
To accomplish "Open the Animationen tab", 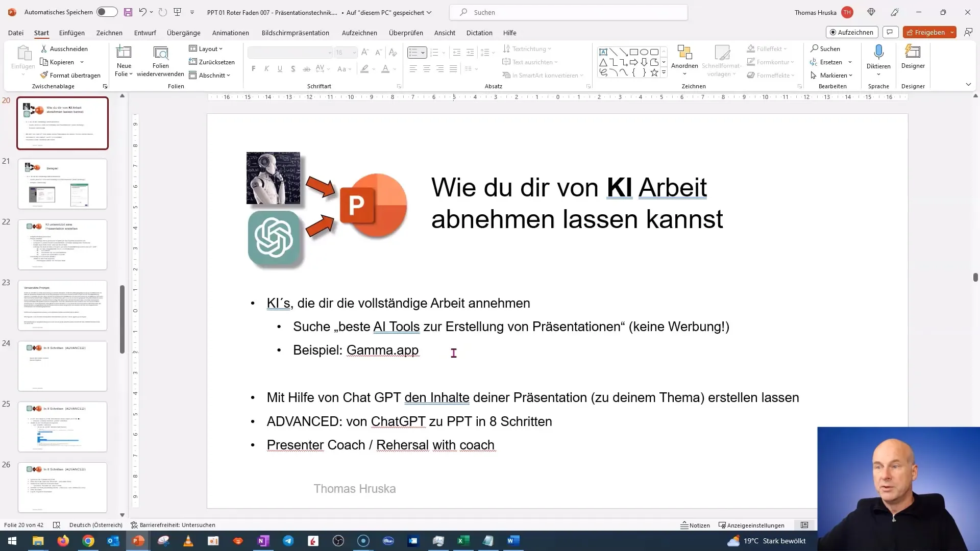I will point(231,33).
